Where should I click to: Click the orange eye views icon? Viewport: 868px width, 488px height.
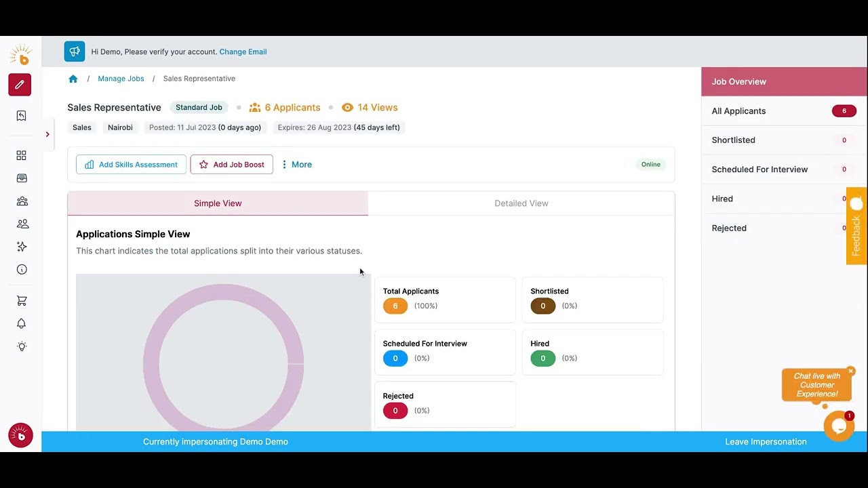point(348,108)
